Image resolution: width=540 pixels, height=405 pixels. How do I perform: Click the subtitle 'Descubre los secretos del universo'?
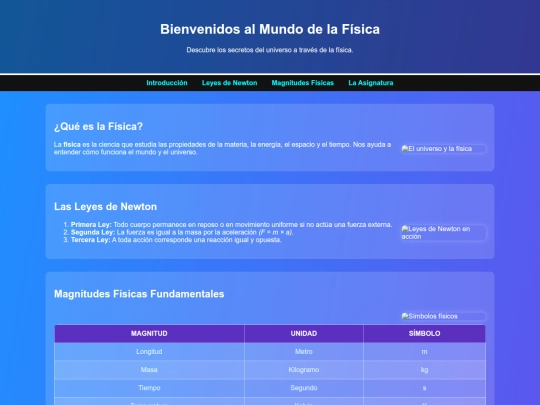[270, 50]
